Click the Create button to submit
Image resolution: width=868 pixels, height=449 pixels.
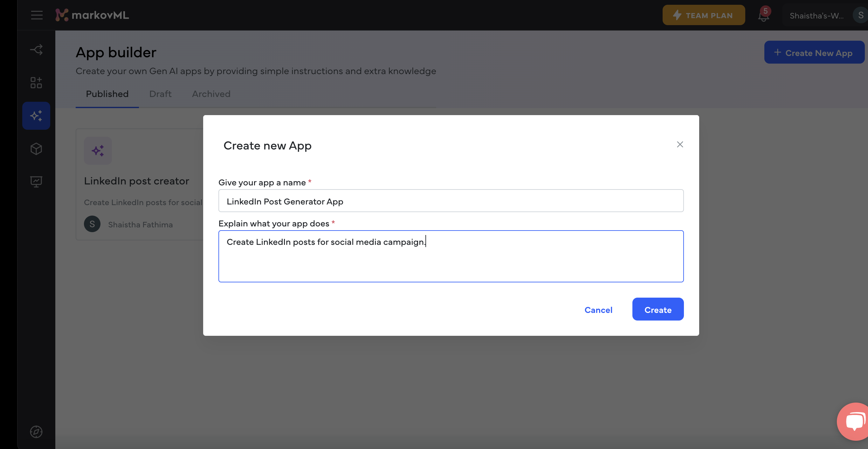[657, 309]
